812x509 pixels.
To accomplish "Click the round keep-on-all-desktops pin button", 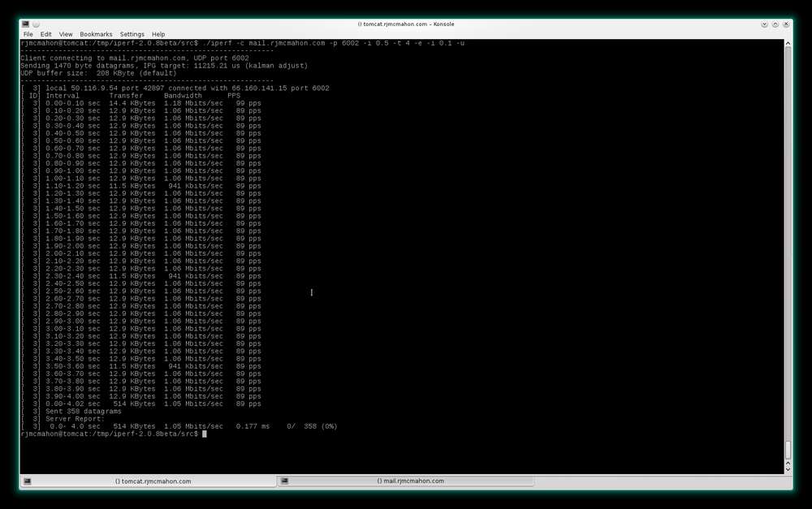I will [37, 24].
